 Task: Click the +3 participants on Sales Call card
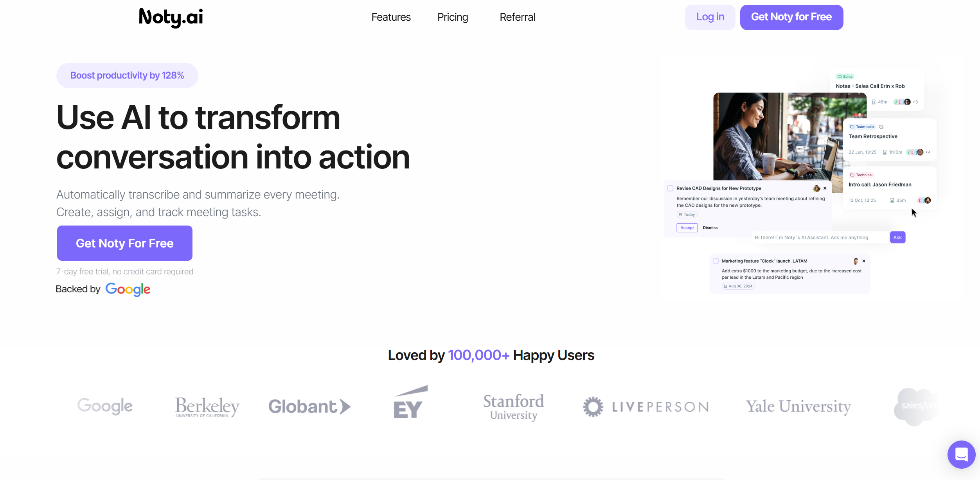[x=915, y=102]
